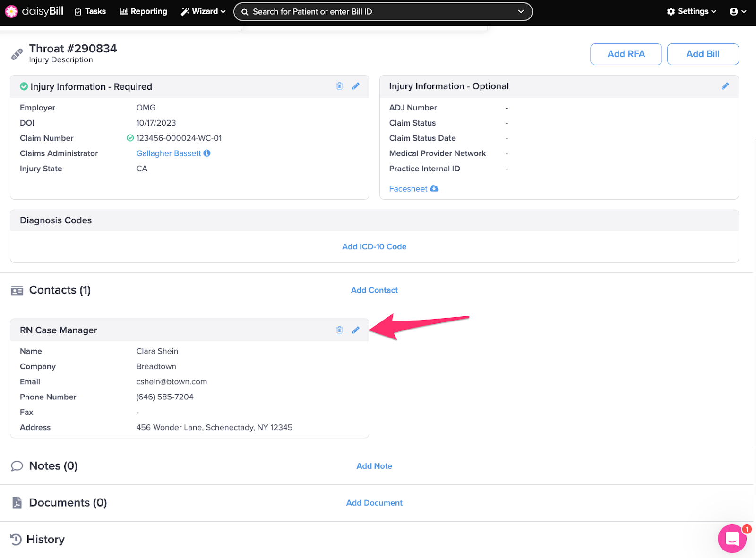
Task: Click the Practice Internal ID label
Action: [424, 169]
